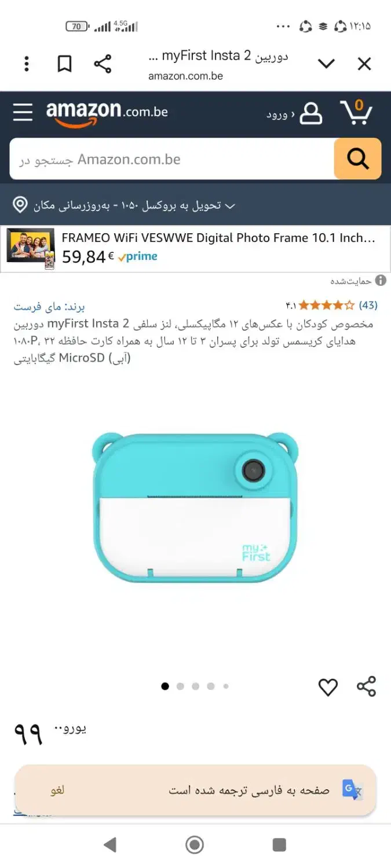Select the second image carousel dot
Screen dimensions: 391x868
click(180, 686)
